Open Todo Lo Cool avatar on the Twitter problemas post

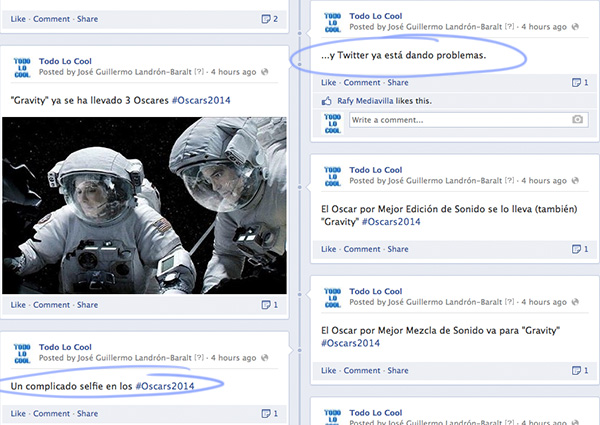(333, 23)
